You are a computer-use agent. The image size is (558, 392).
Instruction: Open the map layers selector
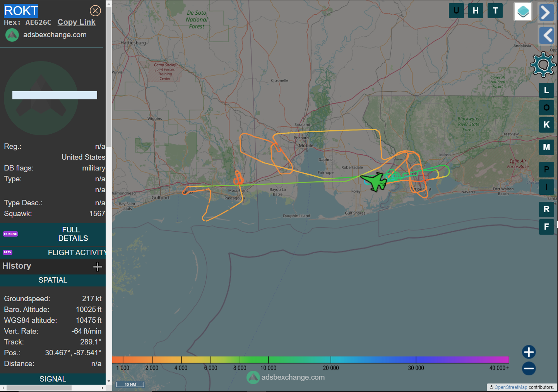pos(523,12)
